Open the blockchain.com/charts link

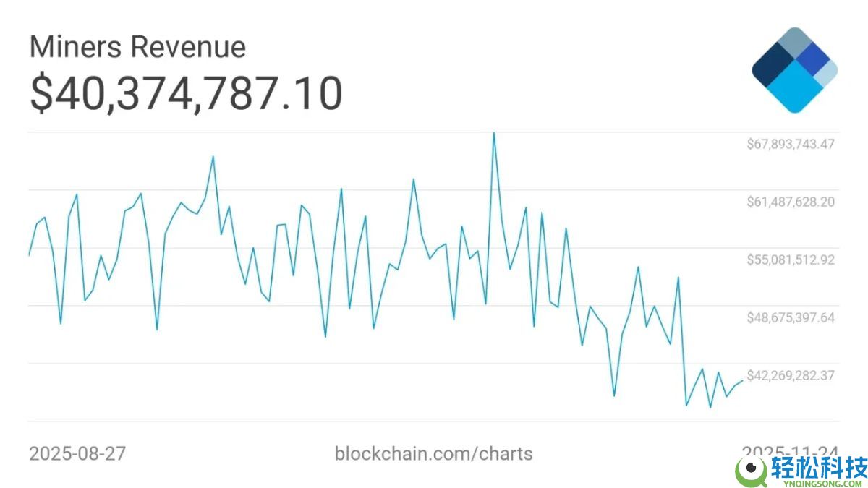433,454
